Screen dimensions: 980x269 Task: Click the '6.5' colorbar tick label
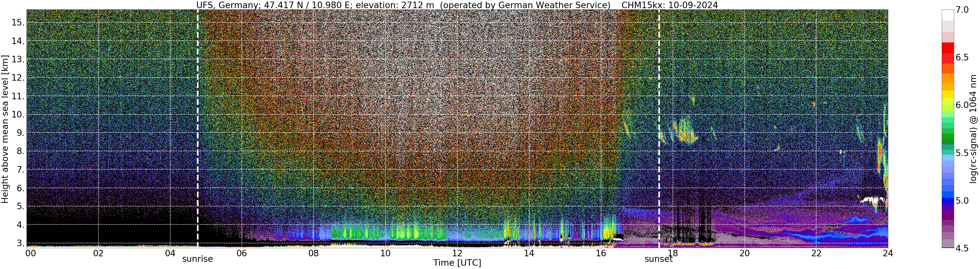(962, 57)
